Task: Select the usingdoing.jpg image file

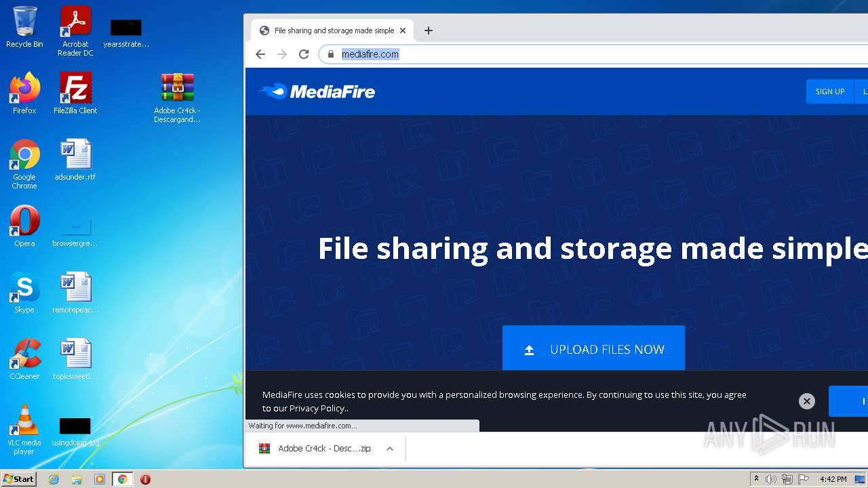Action: pyautogui.click(x=75, y=431)
